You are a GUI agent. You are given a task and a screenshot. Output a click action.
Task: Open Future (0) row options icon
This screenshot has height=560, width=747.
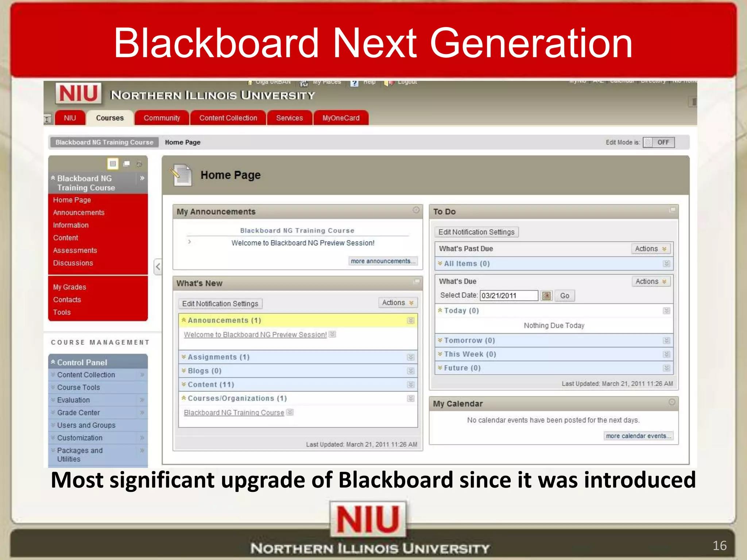pos(666,368)
